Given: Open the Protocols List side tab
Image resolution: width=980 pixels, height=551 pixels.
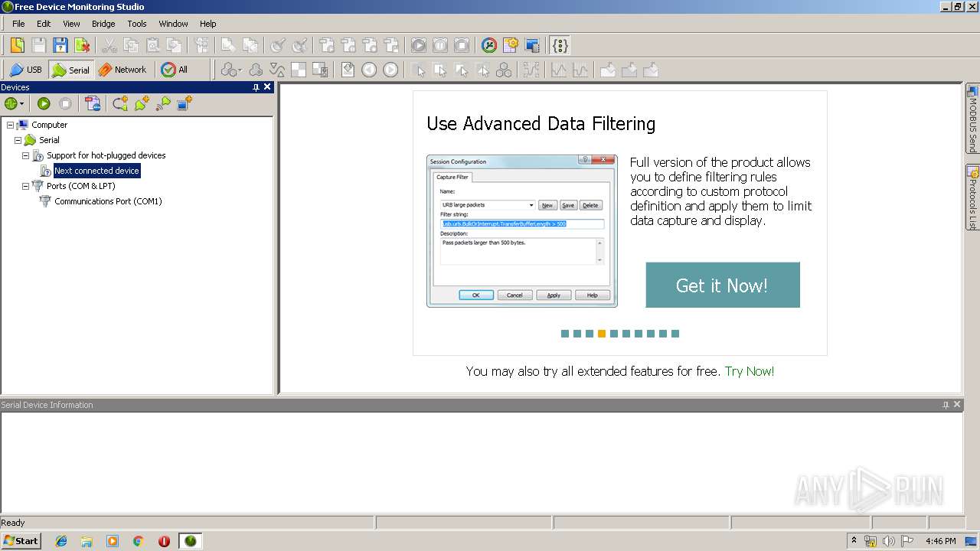Looking at the screenshot, I should coord(972,197).
